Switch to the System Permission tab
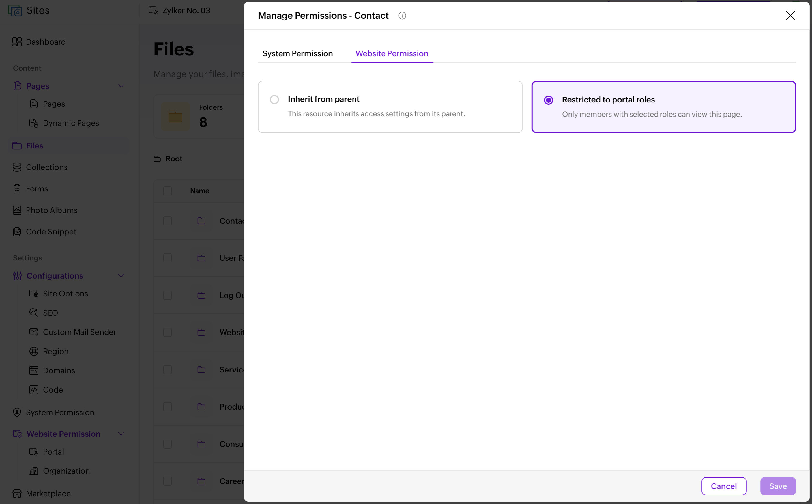The image size is (812, 504). [297, 53]
